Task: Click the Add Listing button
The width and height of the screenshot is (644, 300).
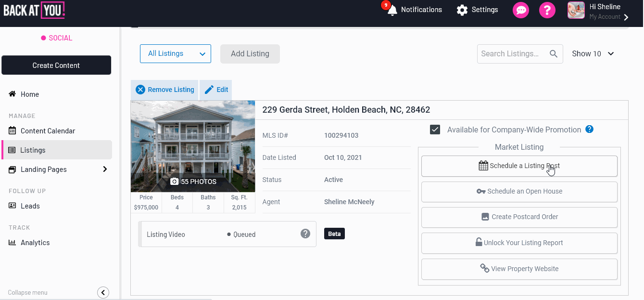Action: pyautogui.click(x=250, y=54)
